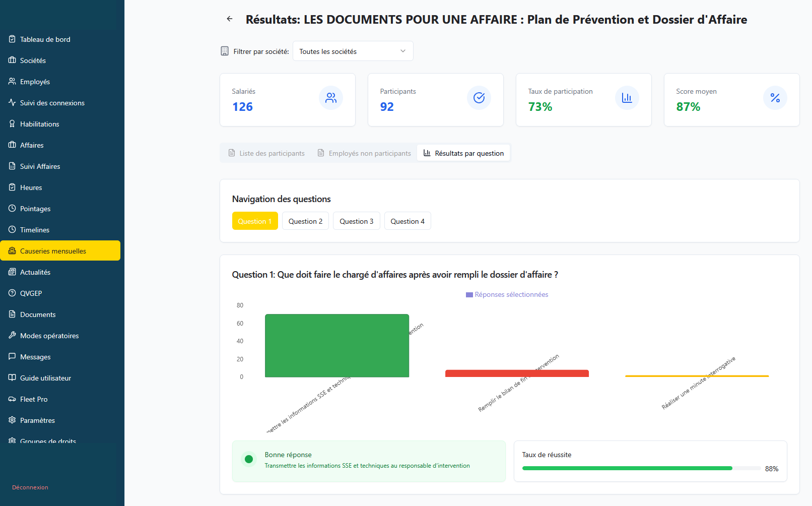Click the Suivi Affaires document icon
Image resolution: width=812 pixels, height=506 pixels.
[x=12, y=166]
